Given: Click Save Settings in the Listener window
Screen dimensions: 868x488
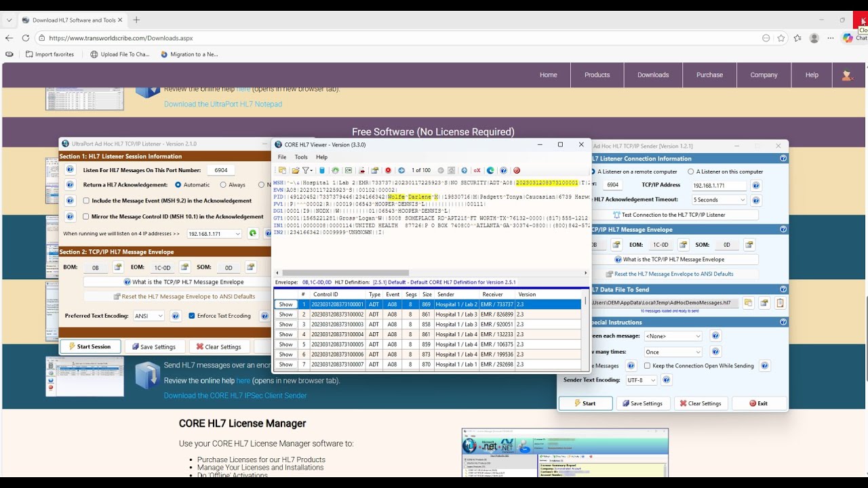Looking at the screenshot, I should coord(154,346).
